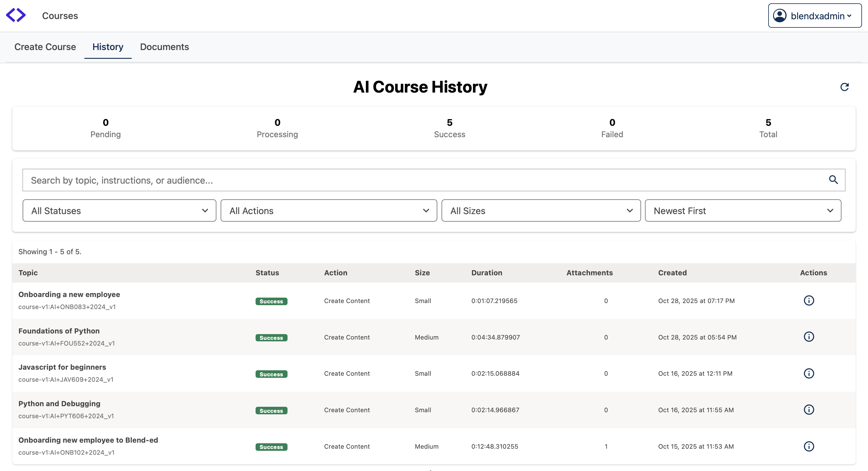
Task: Click the Created column header
Action: click(x=672, y=273)
